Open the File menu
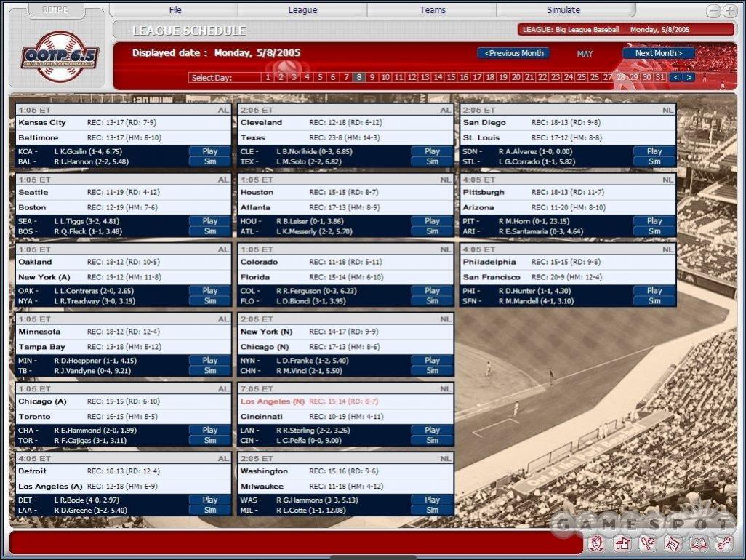Screen dimensions: 746x560 (175, 10)
